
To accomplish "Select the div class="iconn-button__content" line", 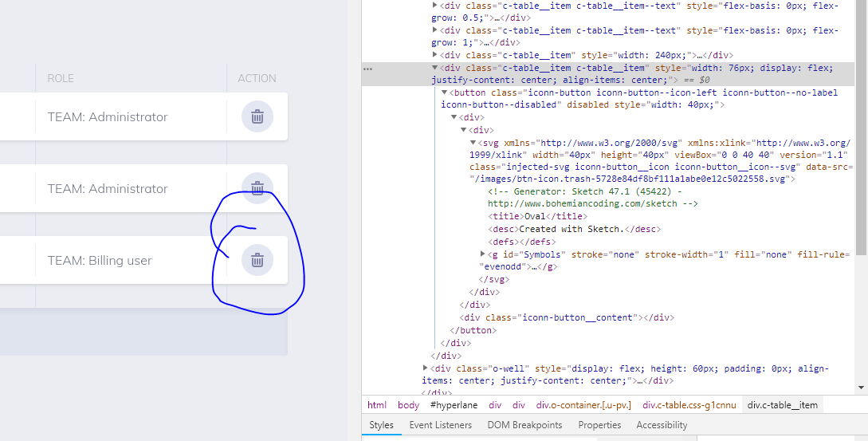I will [x=567, y=317].
